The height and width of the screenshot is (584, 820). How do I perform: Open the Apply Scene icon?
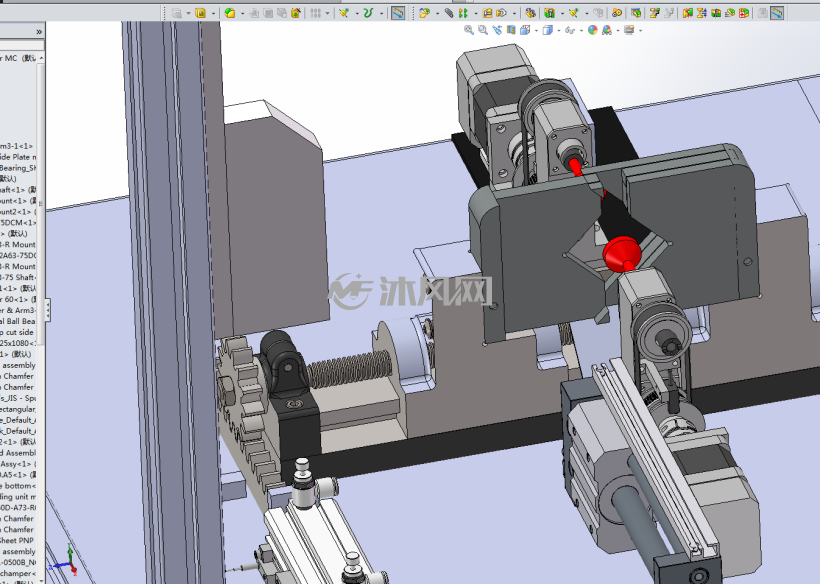[x=607, y=30]
